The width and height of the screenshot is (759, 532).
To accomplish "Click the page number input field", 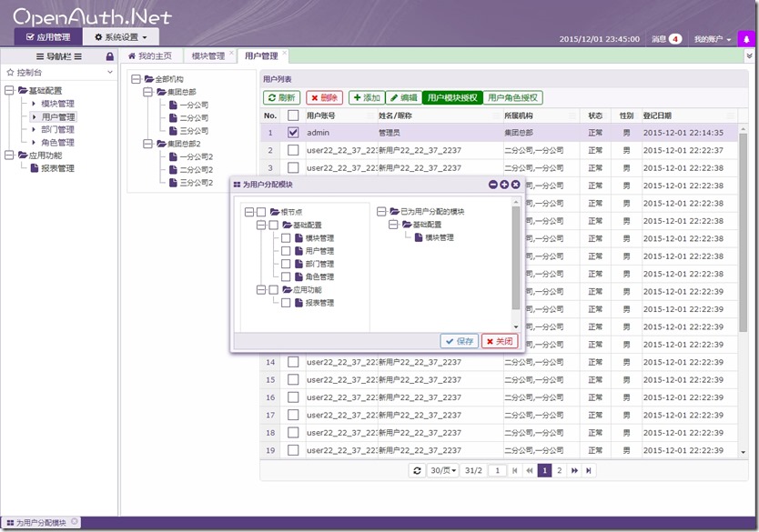I will [x=497, y=470].
